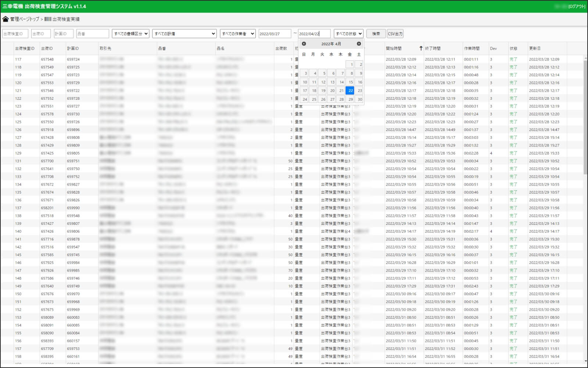Screen dimensions: 588x368
Task: Pick day 1 in the April calendar
Action: [350, 64]
